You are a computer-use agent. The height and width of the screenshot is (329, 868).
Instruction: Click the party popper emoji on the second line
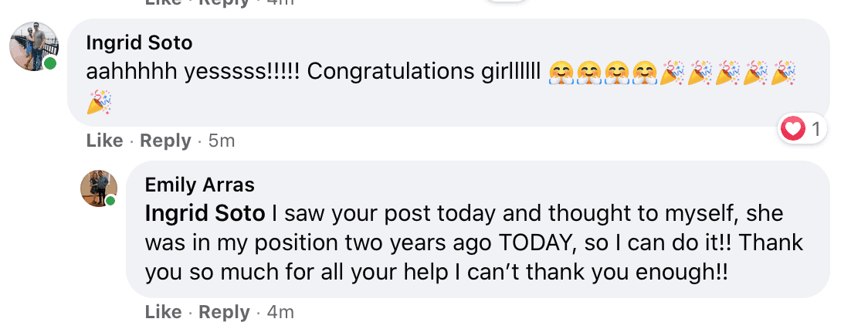point(99,101)
